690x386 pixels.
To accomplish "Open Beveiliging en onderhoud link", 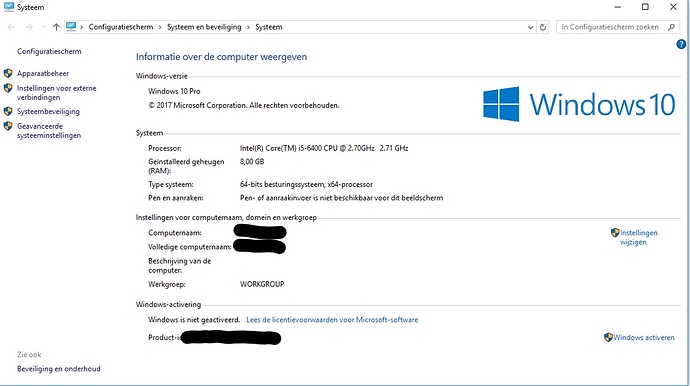I will pyautogui.click(x=59, y=369).
